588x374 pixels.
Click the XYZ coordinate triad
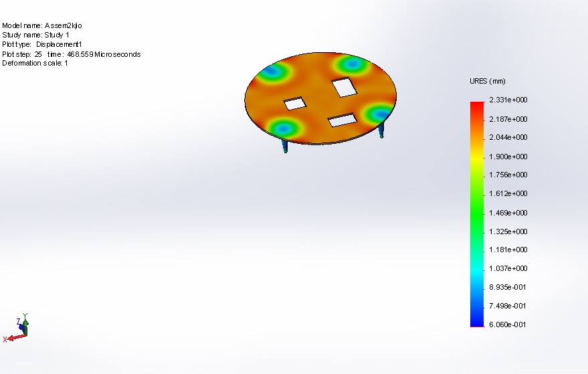pyautogui.click(x=16, y=327)
